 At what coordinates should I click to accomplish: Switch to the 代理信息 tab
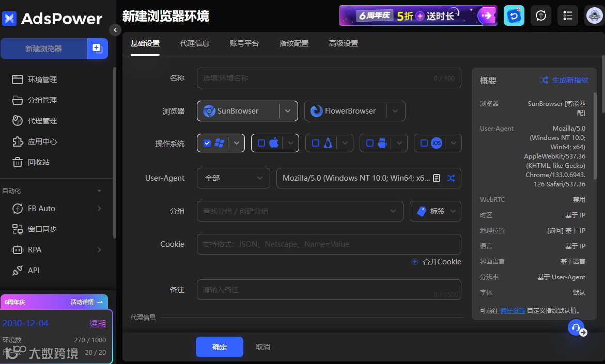pos(194,43)
